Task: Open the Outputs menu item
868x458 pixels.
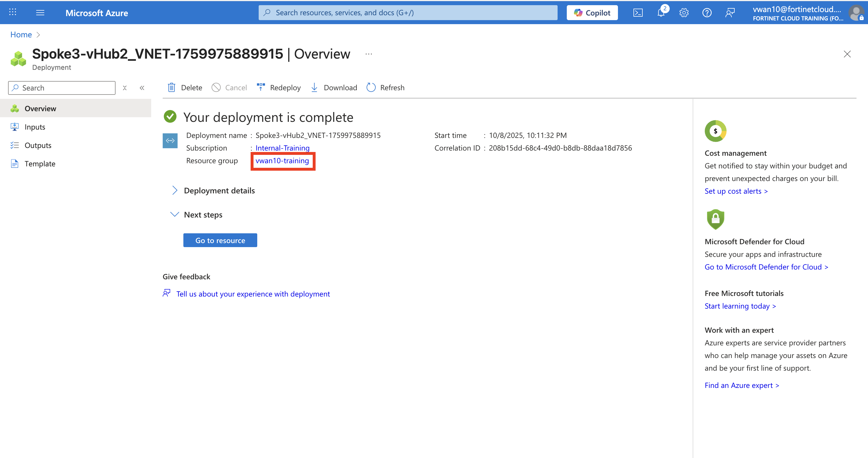Action: click(x=38, y=145)
